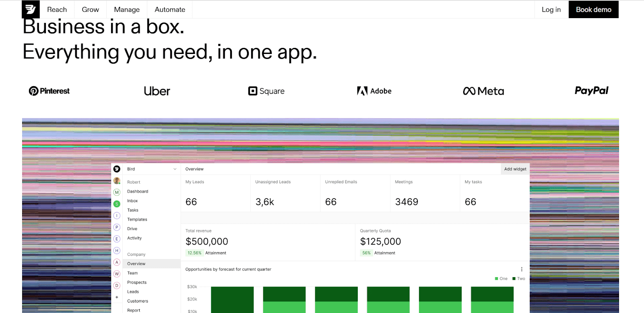The height and width of the screenshot is (313, 644).
Task: Open Inbox in the sidebar
Action: pos(132,201)
